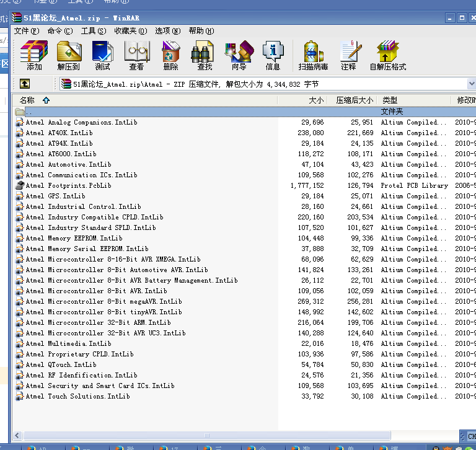Viewport: 476px width, 450px height.
Task: Click the 扫描病毒 (Scan Virus) icon
Action: [313, 55]
